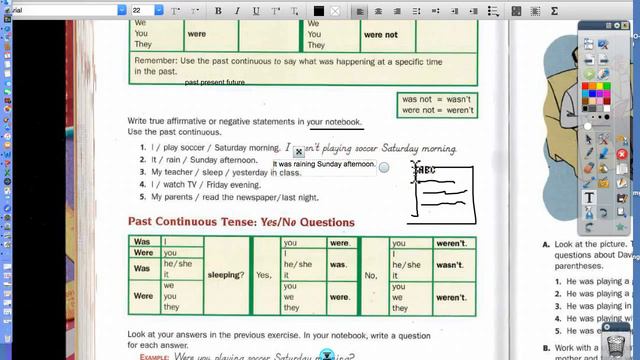Click the round handle beside the text box
Viewport: 640px width, 360px height.
(384, 167)
